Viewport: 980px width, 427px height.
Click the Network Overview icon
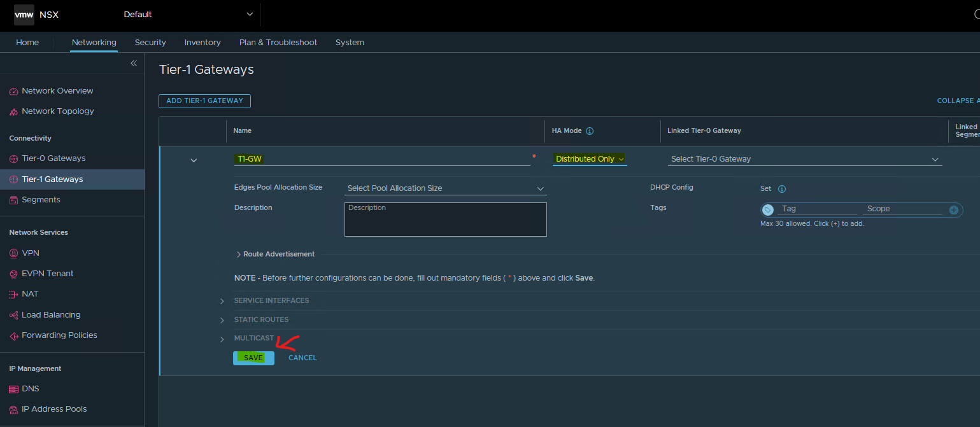click(14, 92)
